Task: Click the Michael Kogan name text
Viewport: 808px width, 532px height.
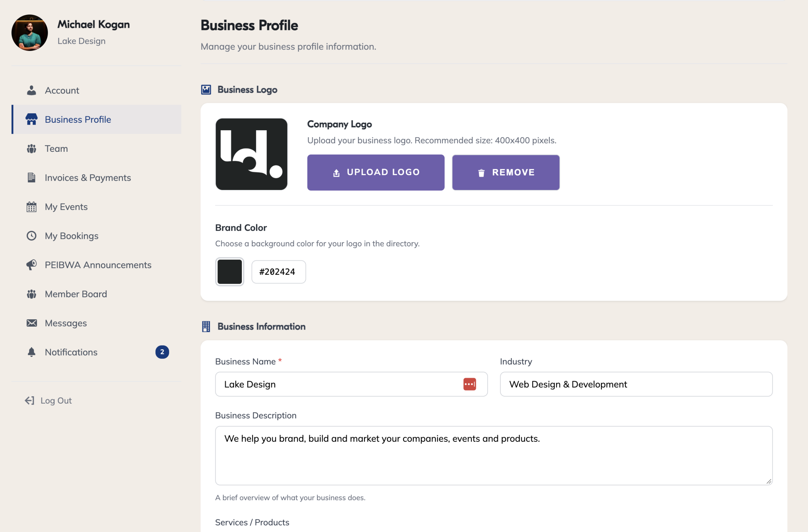Action: coord(94,24)
